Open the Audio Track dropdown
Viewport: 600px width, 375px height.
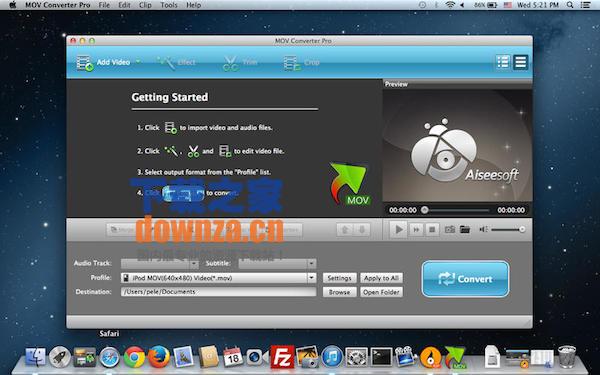[160, 263]
